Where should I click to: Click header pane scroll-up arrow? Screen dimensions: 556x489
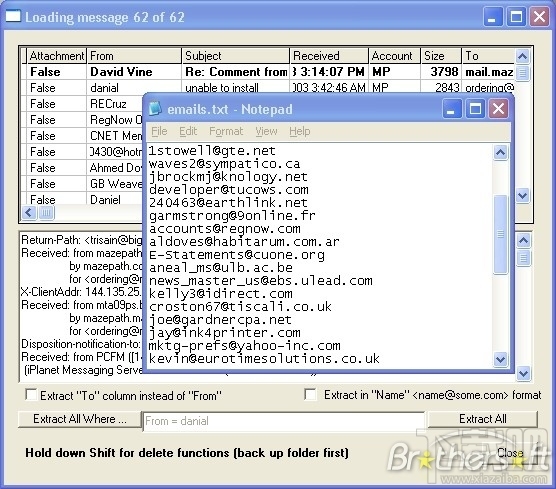[x=523, y=240]
